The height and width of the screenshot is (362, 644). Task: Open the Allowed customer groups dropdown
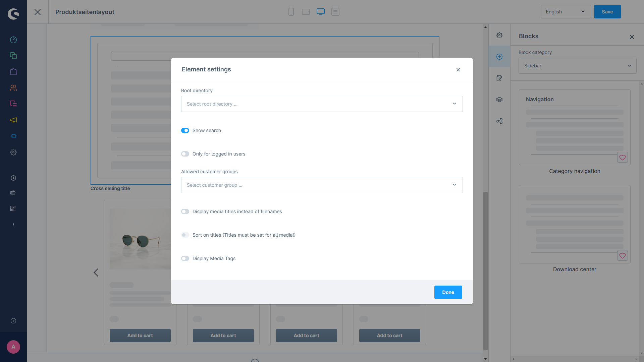pyautogui.click(x=322, y=185)
